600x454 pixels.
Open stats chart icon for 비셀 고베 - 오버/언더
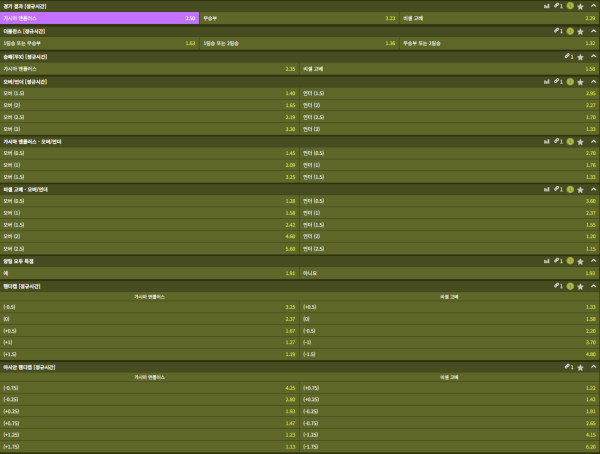point(547,187)
